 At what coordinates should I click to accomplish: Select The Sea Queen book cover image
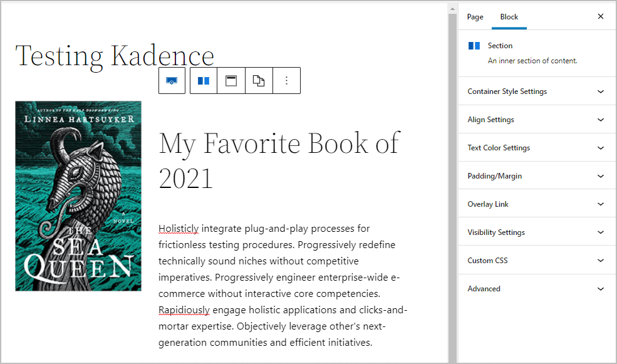point(78,196)
